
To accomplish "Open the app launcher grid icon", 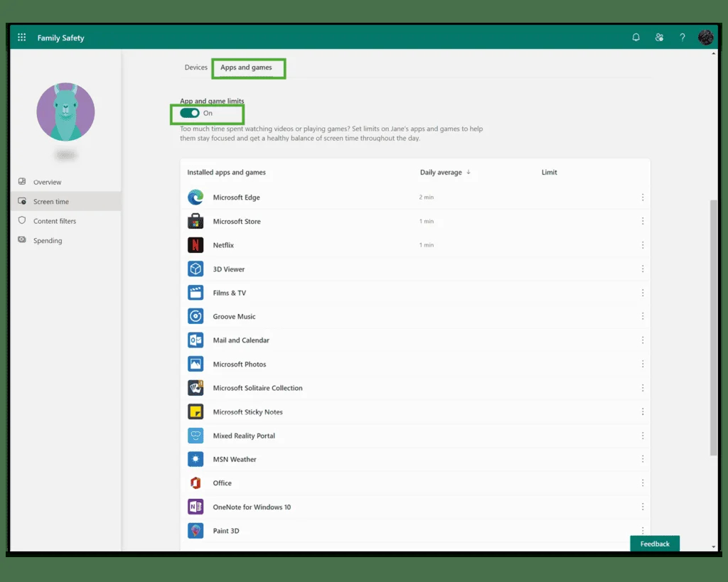I will [21, 37].
